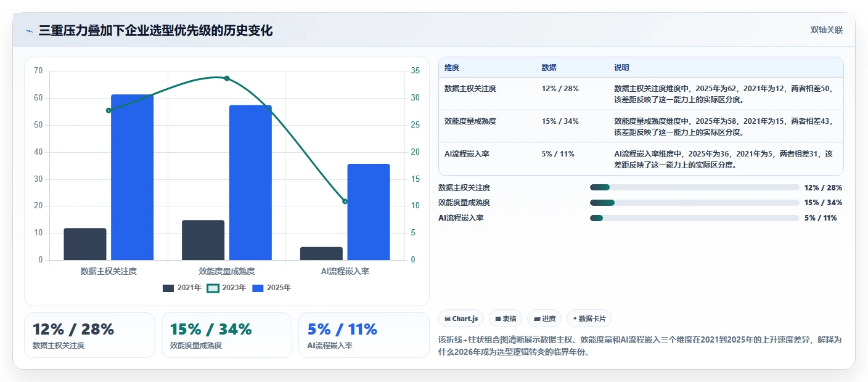
Task: Click the 2021年 bar for 效能度量成熟度
Action: pos(203,240)
